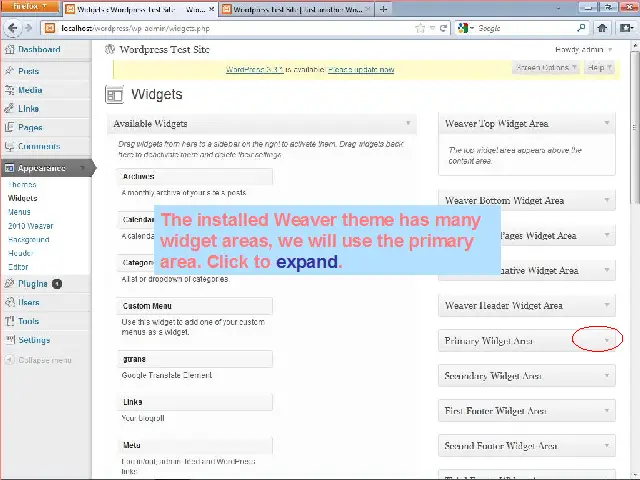Open Header submenu item

(x=20, y=253)
